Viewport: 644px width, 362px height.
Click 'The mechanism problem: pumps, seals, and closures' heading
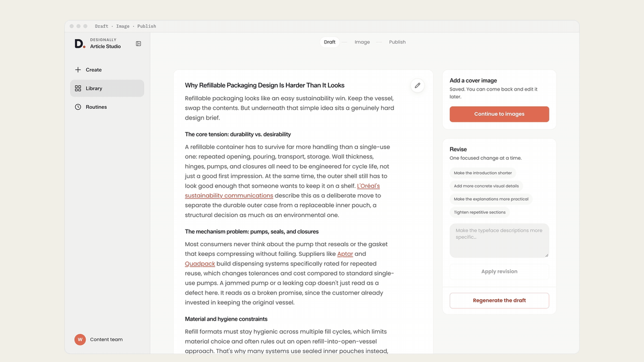tap(252, 232)
